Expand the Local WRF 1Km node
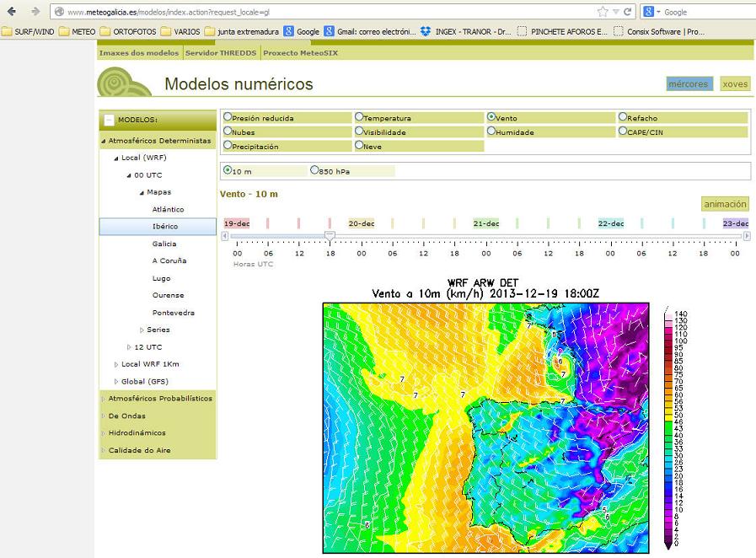Screen dimensions: 756x558 (x=115, y=365)
